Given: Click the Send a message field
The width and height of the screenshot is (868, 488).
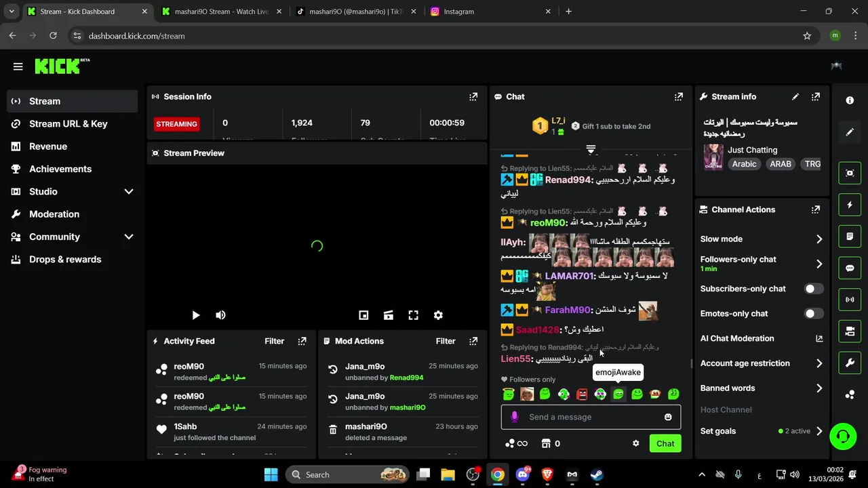Looking at the screenshot, I should pyautogui.click(x=591, y=417).
